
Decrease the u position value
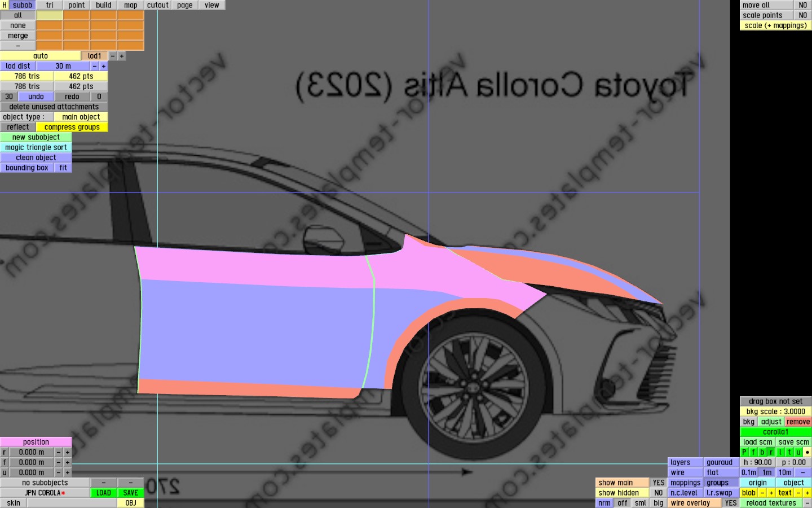pyautogui.click(x=59, y=472)
